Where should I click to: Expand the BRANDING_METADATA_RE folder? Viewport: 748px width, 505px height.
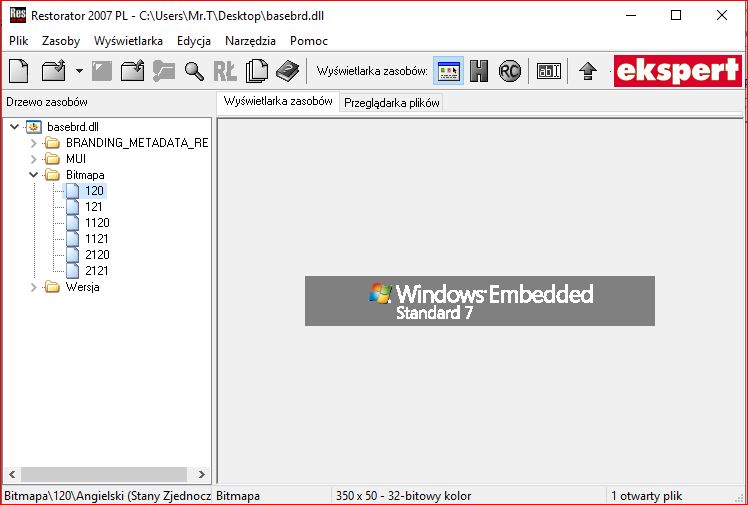33,143
